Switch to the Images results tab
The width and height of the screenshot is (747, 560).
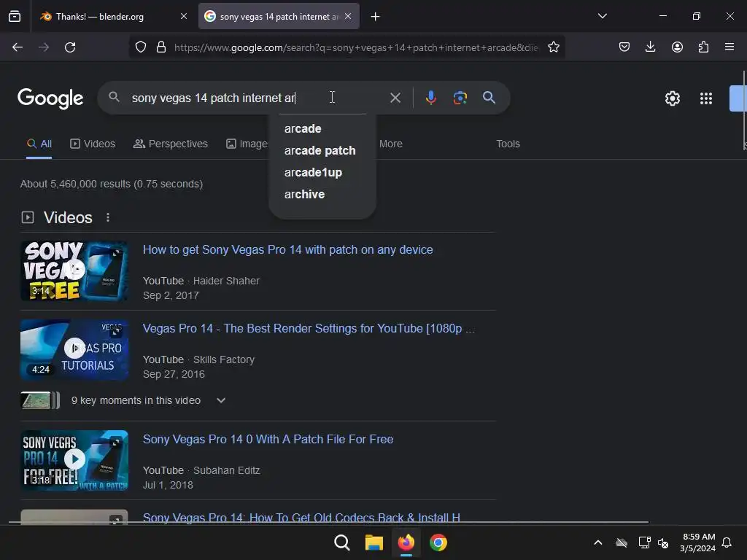coord(247,144)
